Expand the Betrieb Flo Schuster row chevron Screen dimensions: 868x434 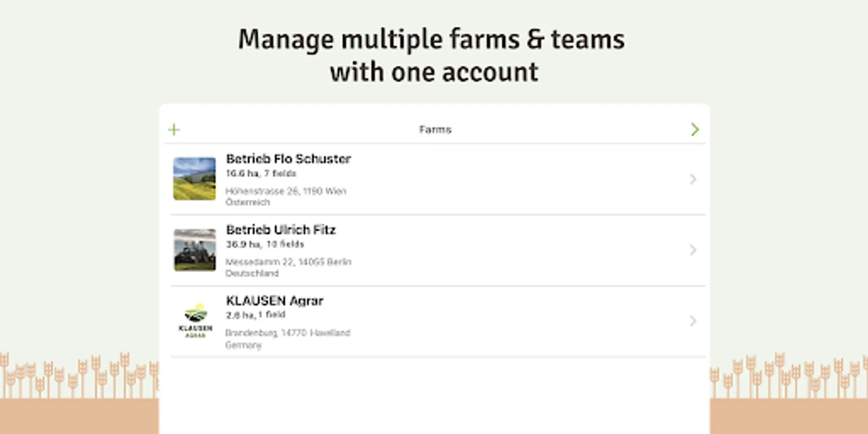pyautogui.click(x=693, y=179)
